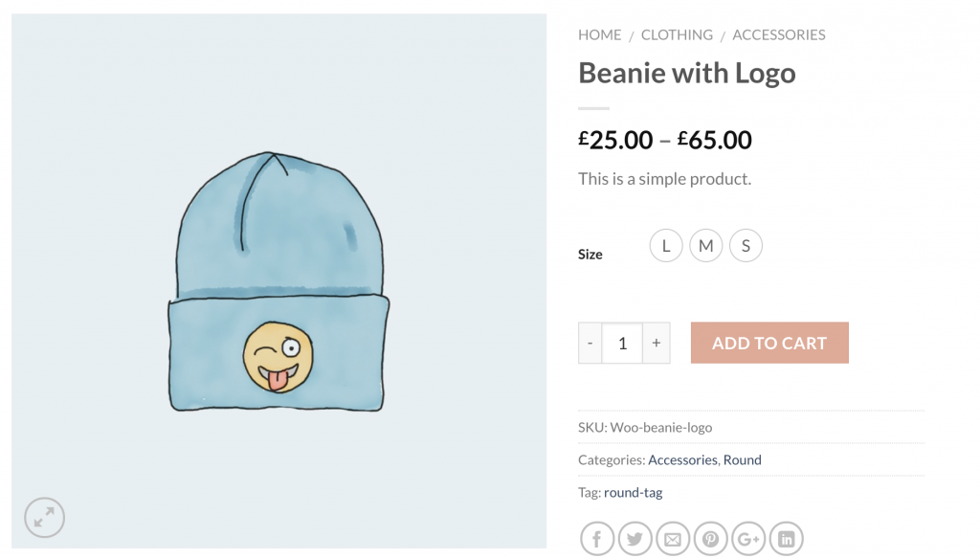Click the quantity input field
This screenshot has height=558, width=980.
pyautogui.click(x=622, y=343)
